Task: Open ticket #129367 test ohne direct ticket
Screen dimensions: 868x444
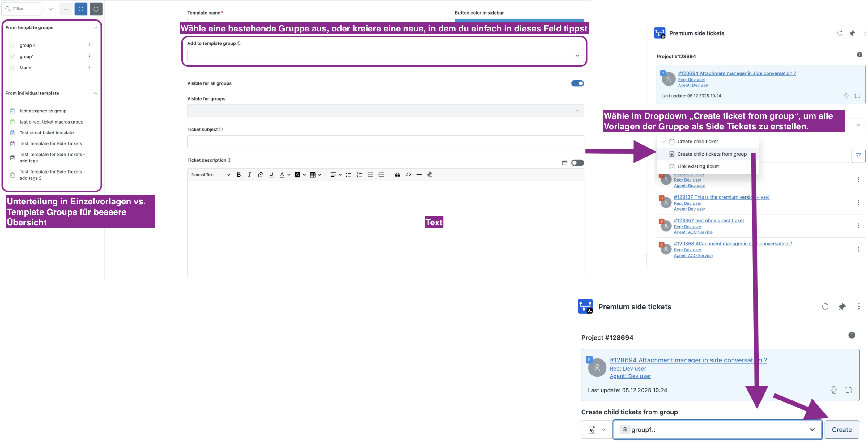Action: [708, 220]
